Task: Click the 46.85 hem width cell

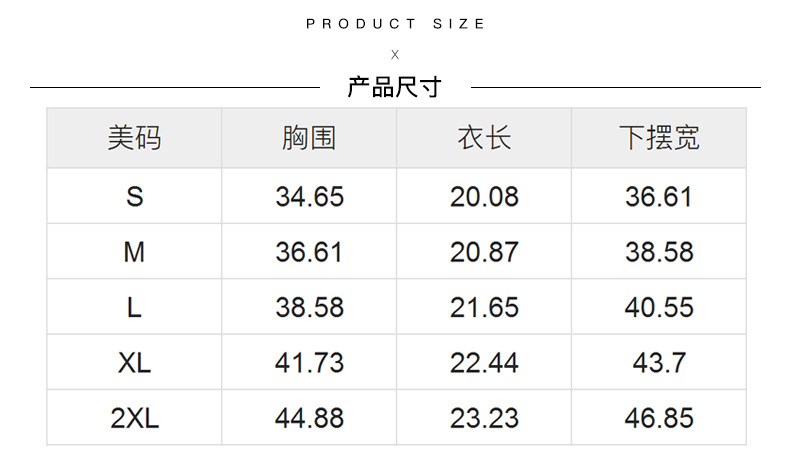Action: click(x=659, y=418)
